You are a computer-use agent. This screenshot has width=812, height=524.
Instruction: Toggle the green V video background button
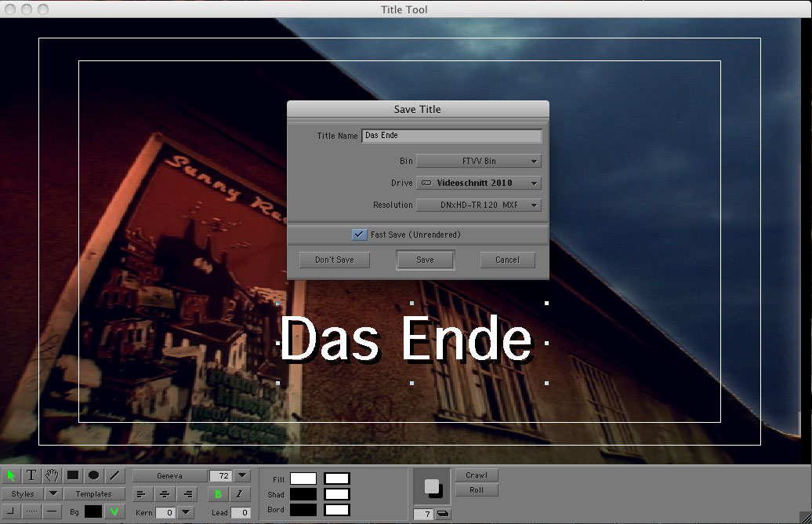pos(114,511)
